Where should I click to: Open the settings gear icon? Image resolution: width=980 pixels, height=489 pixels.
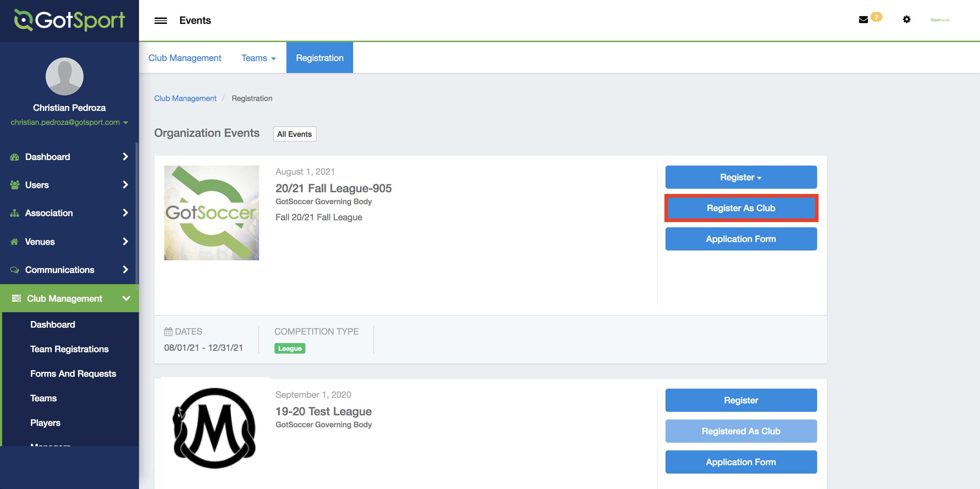tap(907, 19)
